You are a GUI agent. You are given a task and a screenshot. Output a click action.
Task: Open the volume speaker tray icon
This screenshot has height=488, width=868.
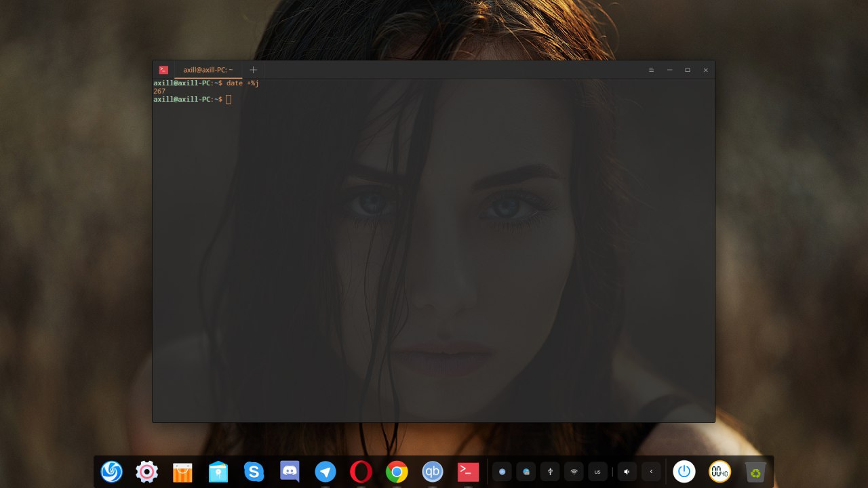(627, 471)
